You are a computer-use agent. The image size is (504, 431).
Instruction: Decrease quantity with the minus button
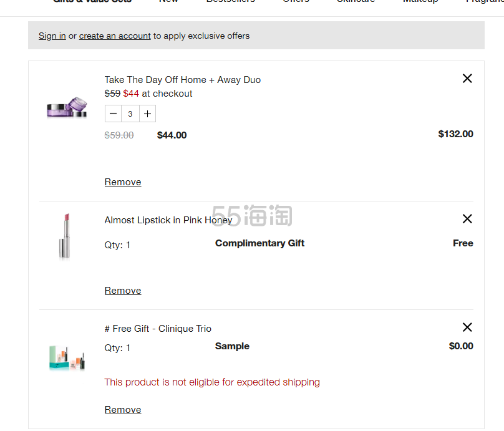pos(113,114)
